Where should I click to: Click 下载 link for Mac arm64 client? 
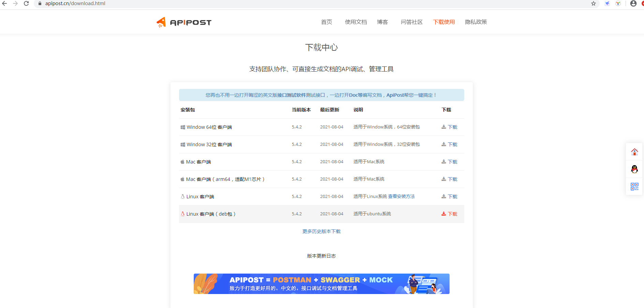point(452,179)
